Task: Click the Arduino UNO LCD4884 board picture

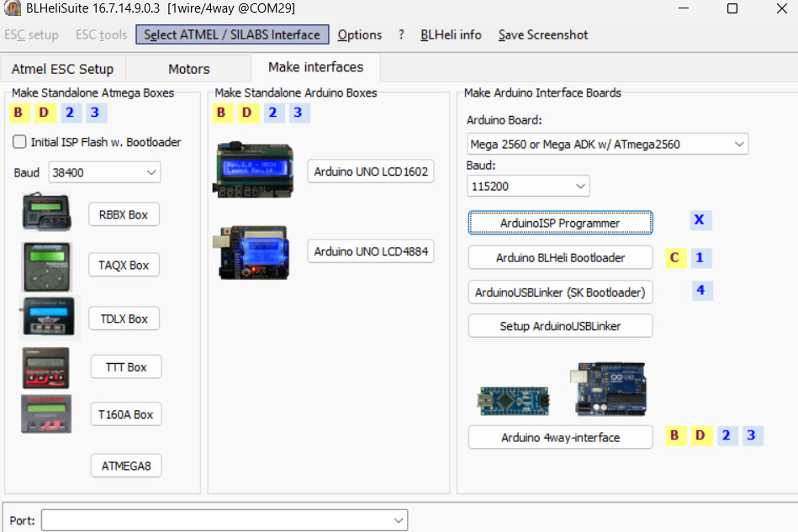Action: [253, 251]
